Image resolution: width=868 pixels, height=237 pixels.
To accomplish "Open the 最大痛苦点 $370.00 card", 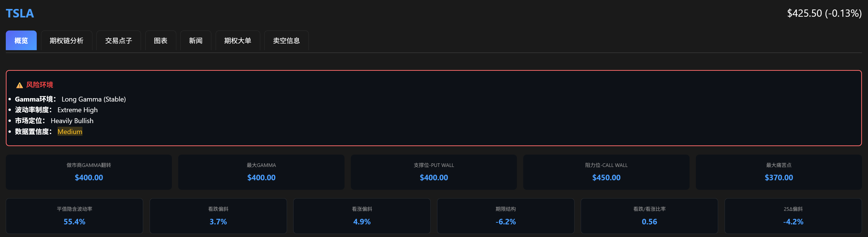I will [x=779, y=172].
